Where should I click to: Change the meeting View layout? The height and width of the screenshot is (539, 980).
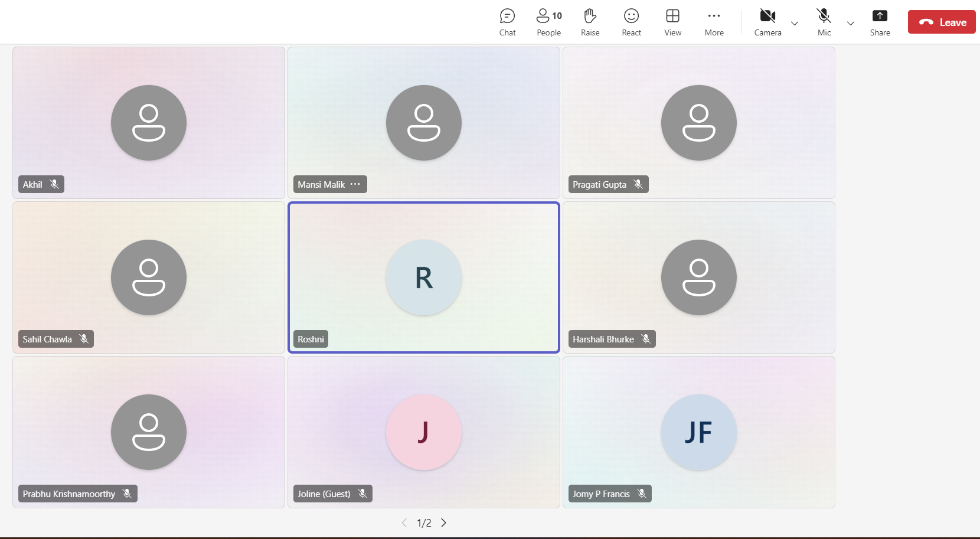click(x=672, y=22)
